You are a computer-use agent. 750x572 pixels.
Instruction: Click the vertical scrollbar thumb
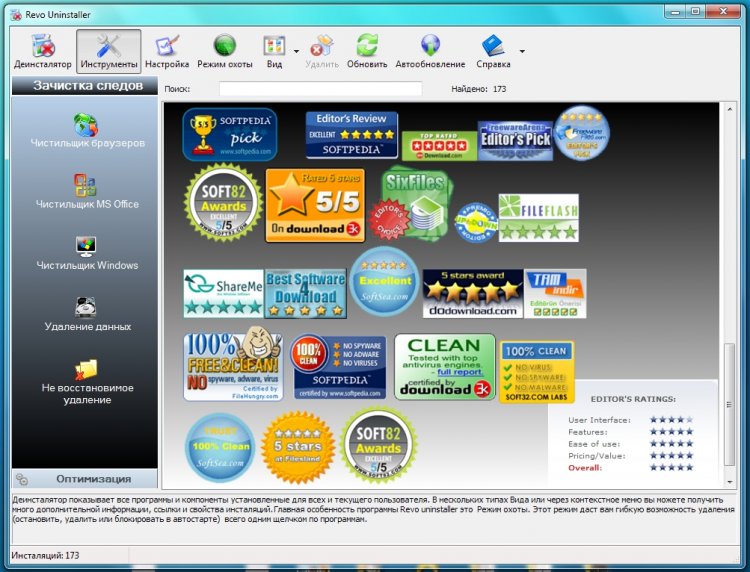729,405
